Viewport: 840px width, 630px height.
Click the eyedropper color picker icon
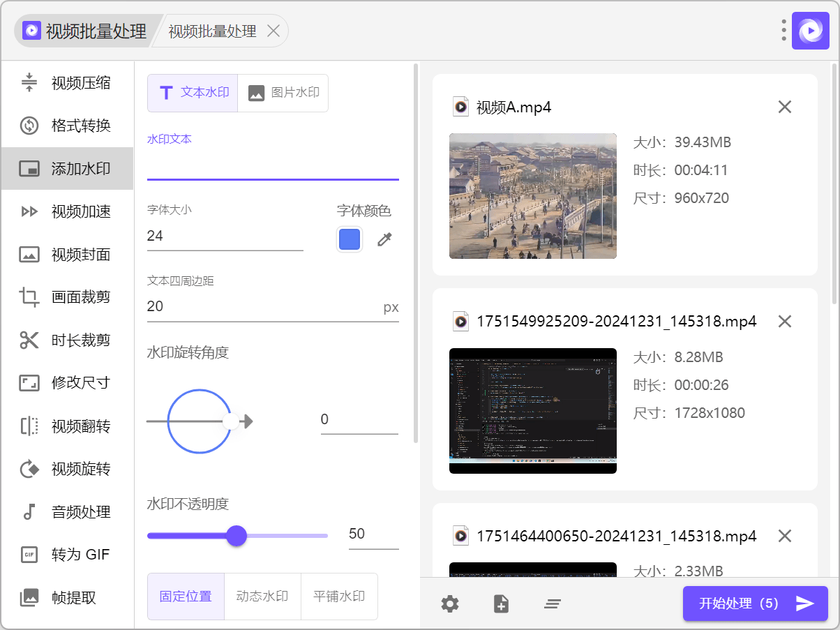[384, 240]
